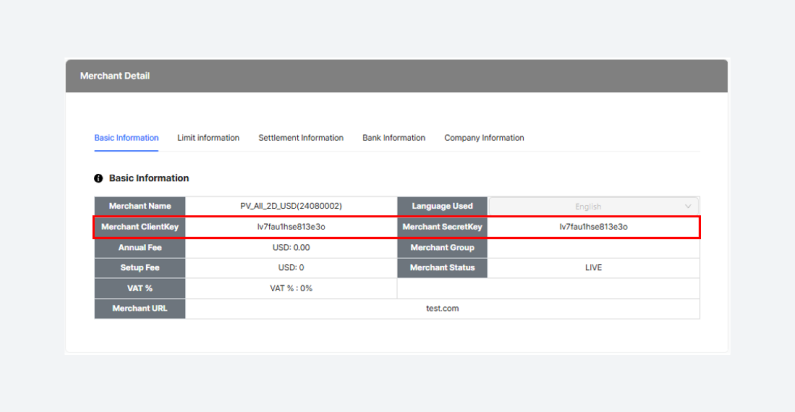This screenshot has width=795, height=412.
Task: Click the Setup Fee USD: 0 value
Action: [x=291, y=268]
